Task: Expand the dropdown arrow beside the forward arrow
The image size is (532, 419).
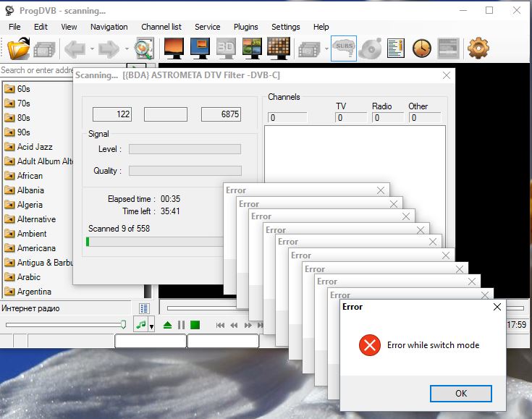Action: tap(127, 49)
